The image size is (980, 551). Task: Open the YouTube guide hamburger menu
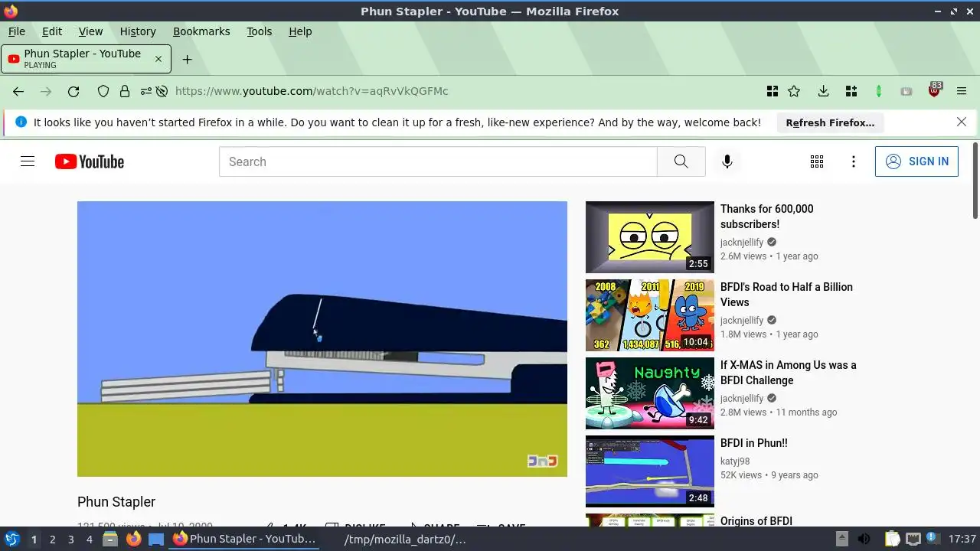click(x=28, y=161)
